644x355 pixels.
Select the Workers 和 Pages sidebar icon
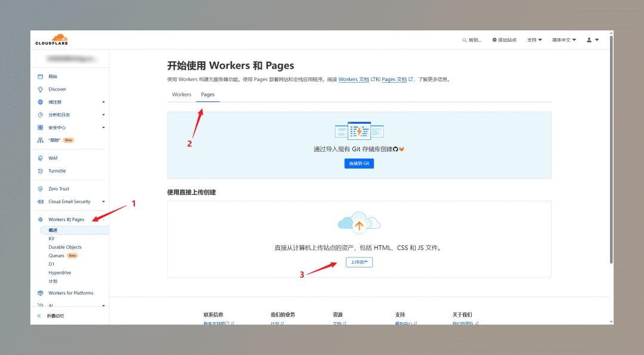41,220
